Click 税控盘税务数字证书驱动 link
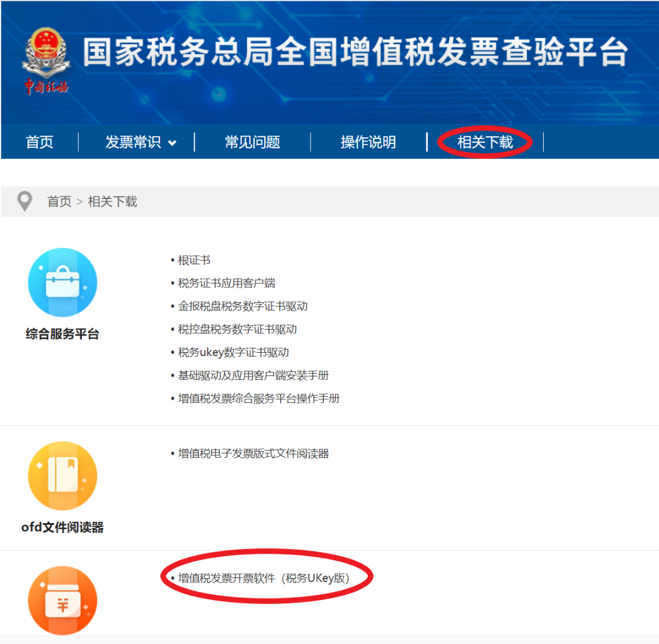This screenshot has width=659, height=644. [237, 329]
